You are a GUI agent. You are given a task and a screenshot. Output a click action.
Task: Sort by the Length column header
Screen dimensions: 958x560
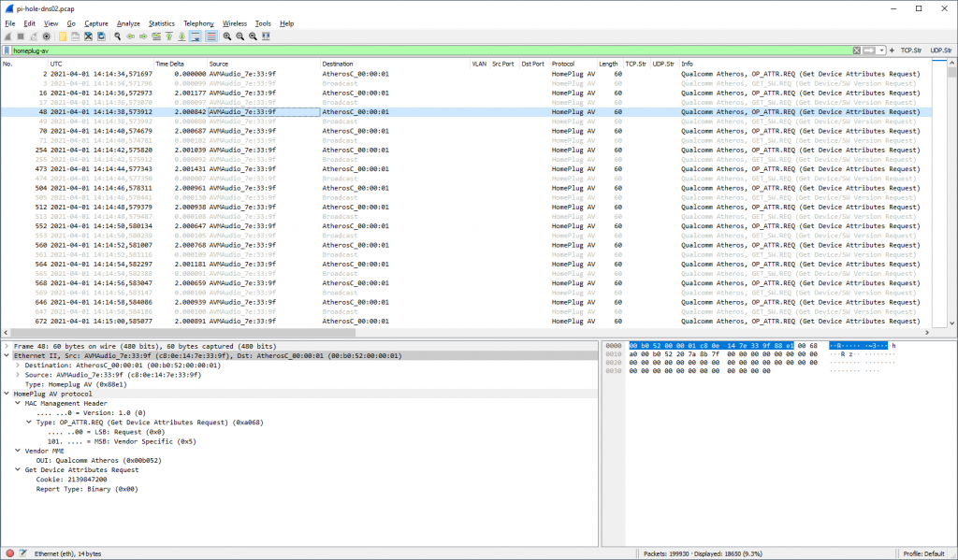click(x=608, y=64)
